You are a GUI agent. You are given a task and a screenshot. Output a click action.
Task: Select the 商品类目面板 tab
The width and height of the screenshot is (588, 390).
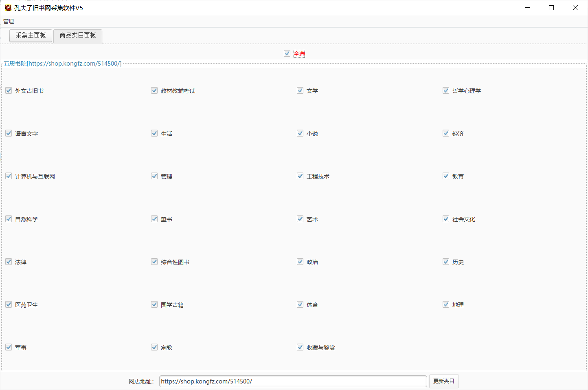[x=78, y=35]
